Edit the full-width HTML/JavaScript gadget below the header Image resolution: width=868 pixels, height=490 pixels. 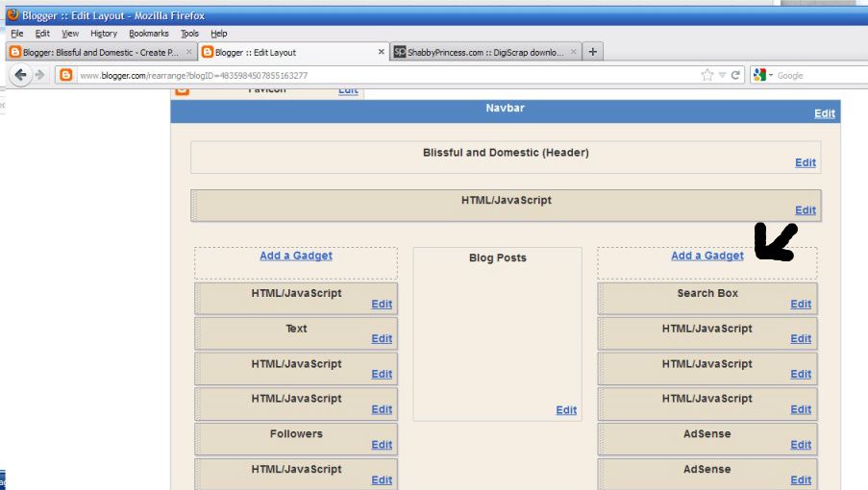pyautogui.click(x=806, y=210)
